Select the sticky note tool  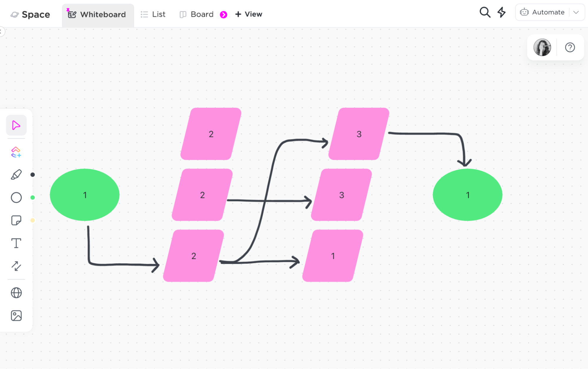(x=16, y=221)
